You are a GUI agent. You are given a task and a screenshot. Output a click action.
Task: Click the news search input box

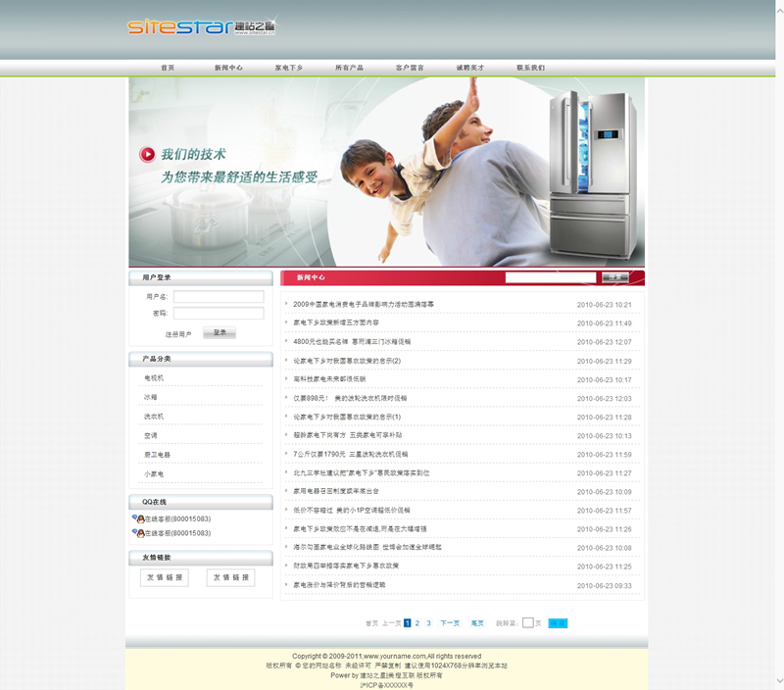550,277
